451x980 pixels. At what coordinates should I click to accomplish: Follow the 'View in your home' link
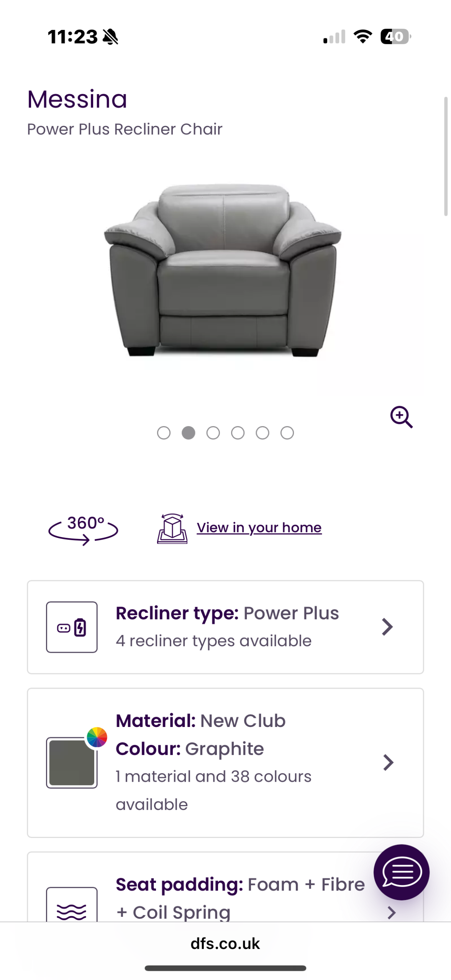click(259, 528)
